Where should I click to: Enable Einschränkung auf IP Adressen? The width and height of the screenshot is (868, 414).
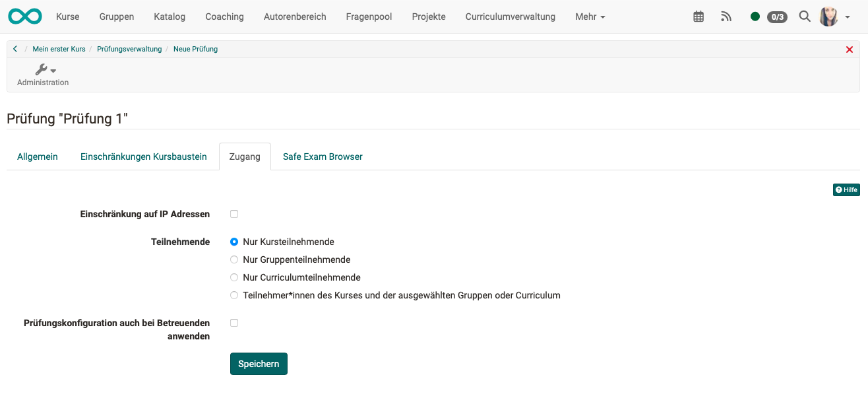pos(234,213)
